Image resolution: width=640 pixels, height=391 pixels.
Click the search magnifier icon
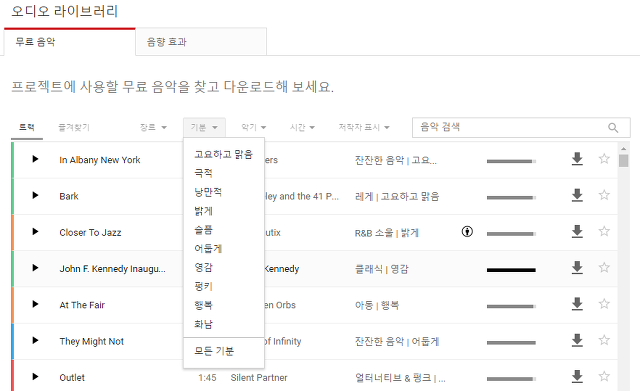click(x=613, y=128)
